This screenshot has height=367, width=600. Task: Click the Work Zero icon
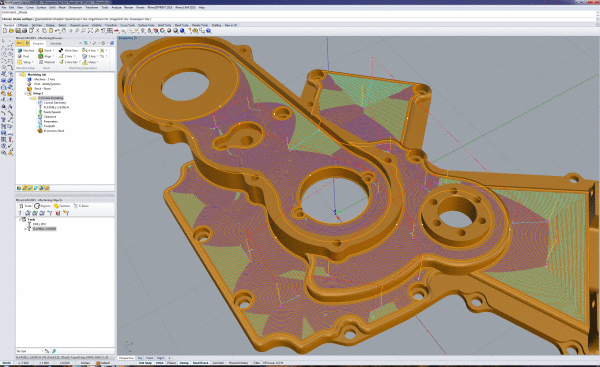point(61,50)
